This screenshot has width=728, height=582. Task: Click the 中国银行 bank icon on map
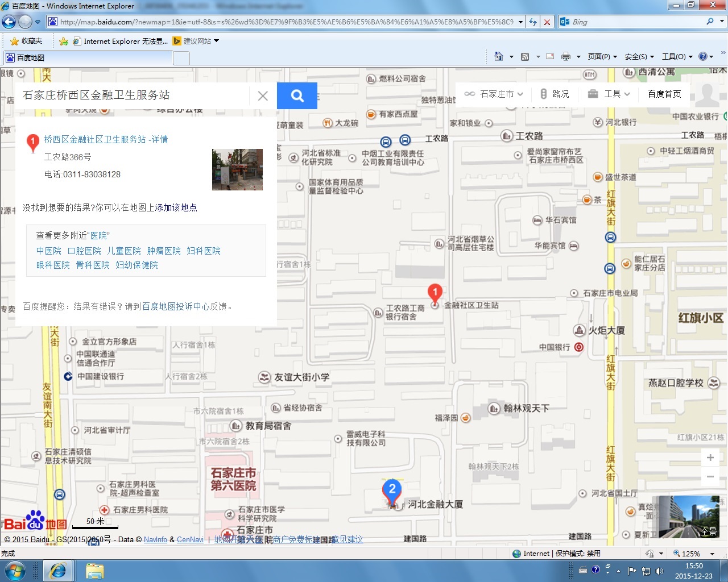(579, 347)
